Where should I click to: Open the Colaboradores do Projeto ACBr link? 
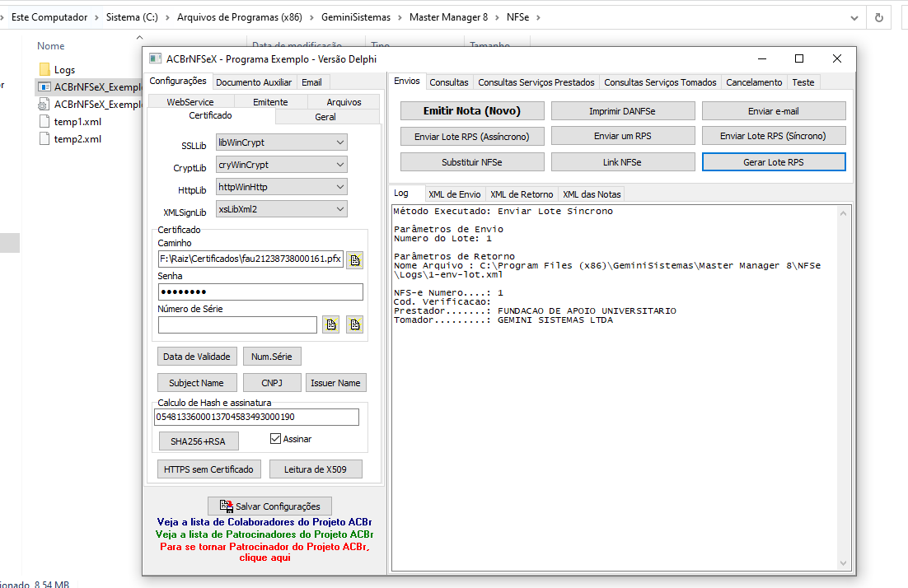click(x=264, y=522)
